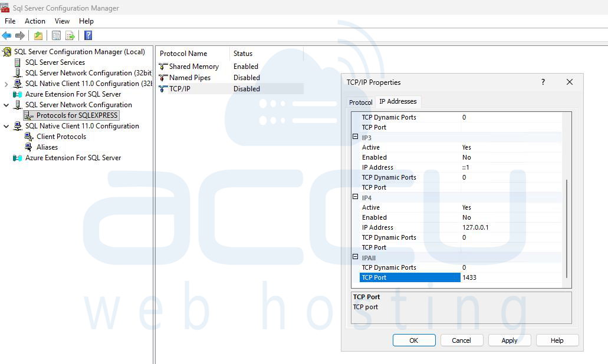The width and height of the screenshot is (608, 364).
Task: Expand SQL Native Client 11.0 Configuration (32bit)
Action: (x=6, y=84)
